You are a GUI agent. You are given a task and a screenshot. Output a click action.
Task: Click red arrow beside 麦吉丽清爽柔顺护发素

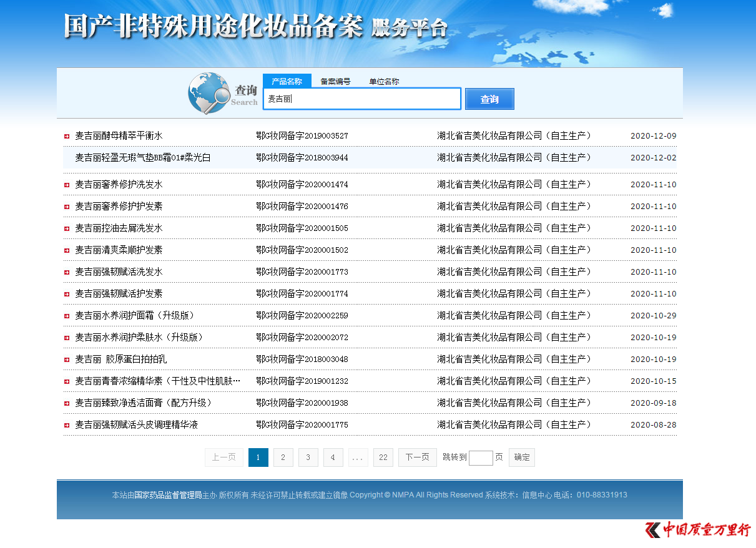click(x=66, y=250)
